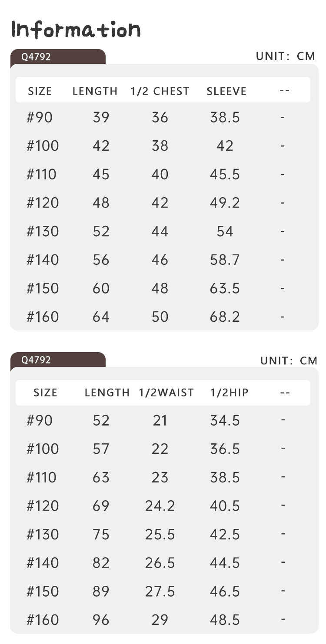Click the 1/2 CHEST column header
The height and width of the screenshot is (644, 326).
coord(160,91)
